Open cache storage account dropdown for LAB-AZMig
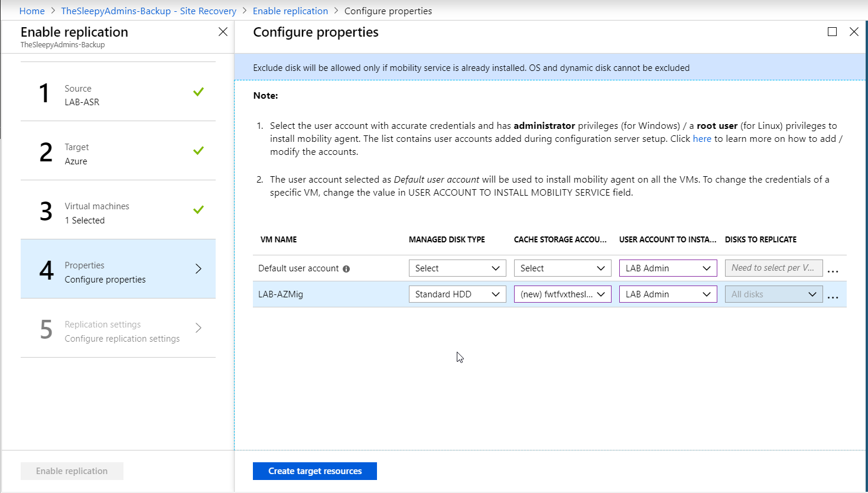This screenshot has height=493, width=868. pyautogui.click(x=563, y=294)
